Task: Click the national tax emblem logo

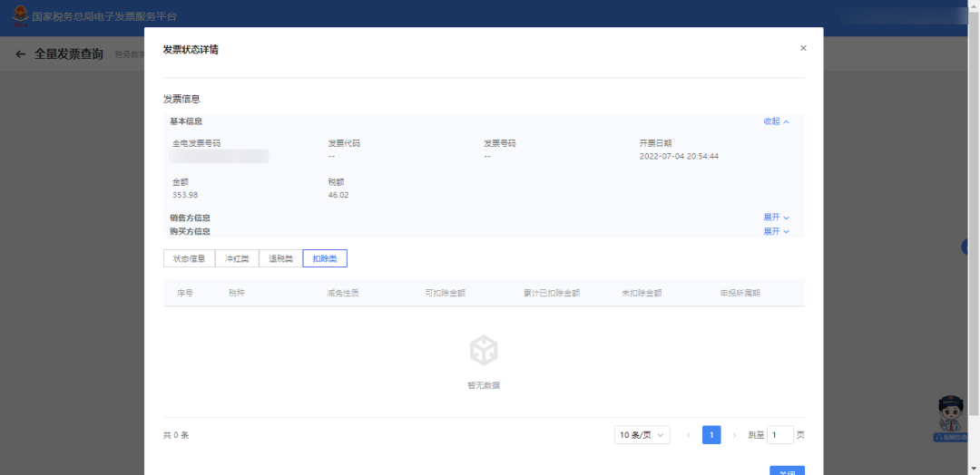Action: (19, 17)
